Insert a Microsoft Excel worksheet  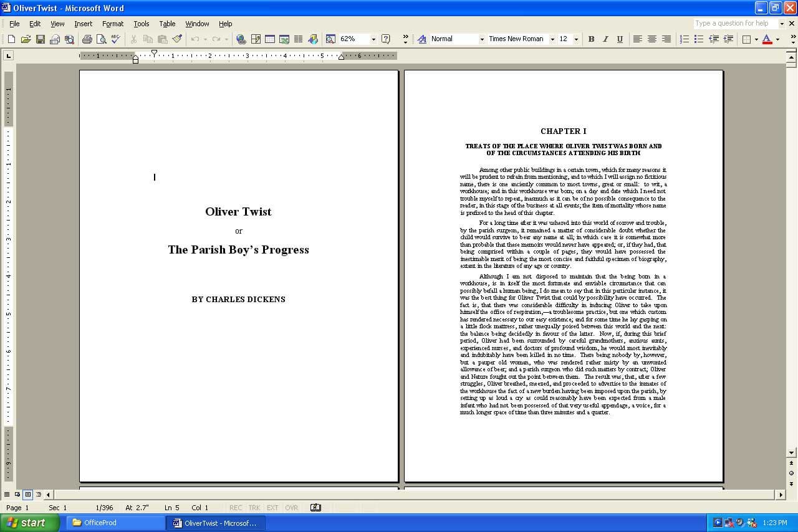[284, 39]
